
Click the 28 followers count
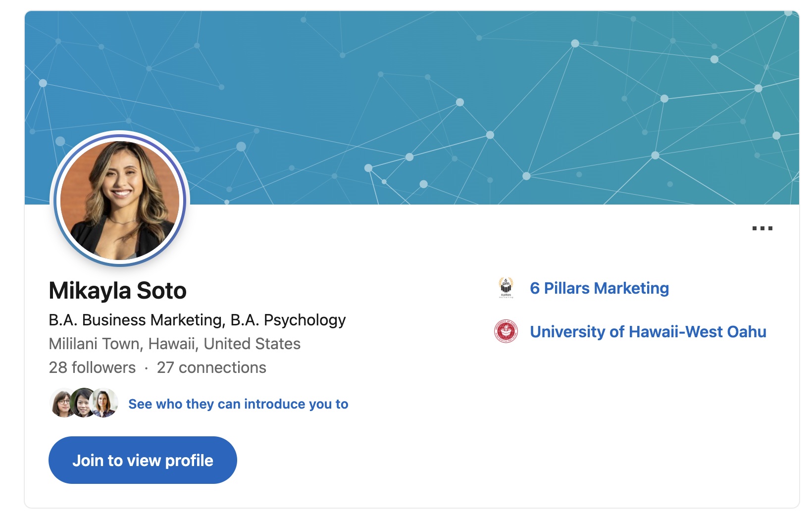coord(92,367)
